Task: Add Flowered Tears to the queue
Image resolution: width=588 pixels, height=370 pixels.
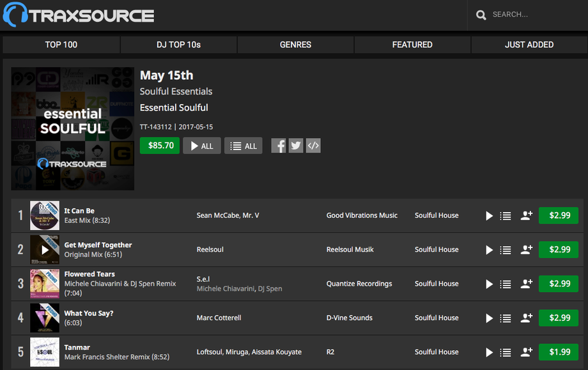Action: click(x=505, y=284)
